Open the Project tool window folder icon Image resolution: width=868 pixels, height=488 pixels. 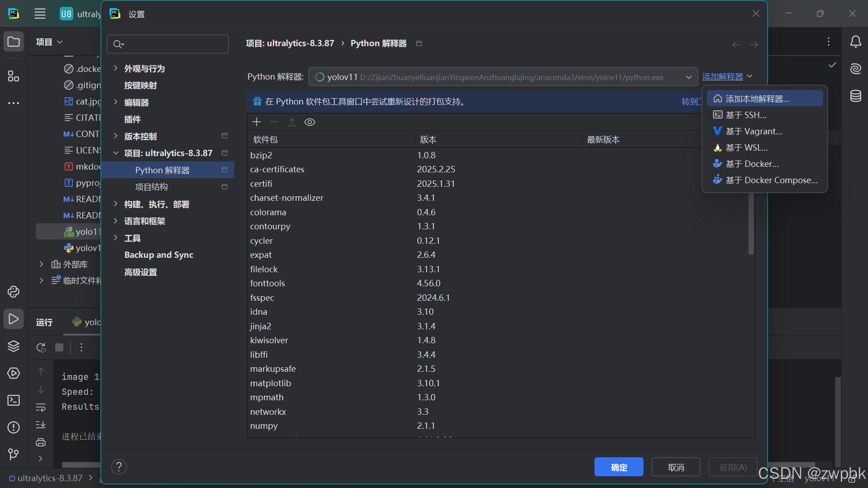click(14, 42)
